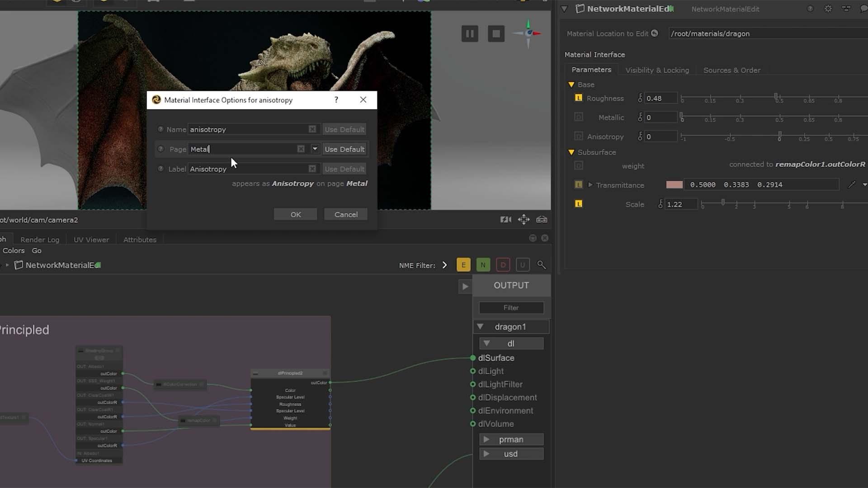Click the pan arrows icon below the viewer
Image resolution: width=868 pixels, height=488 pixels.
tap(524, 220)
